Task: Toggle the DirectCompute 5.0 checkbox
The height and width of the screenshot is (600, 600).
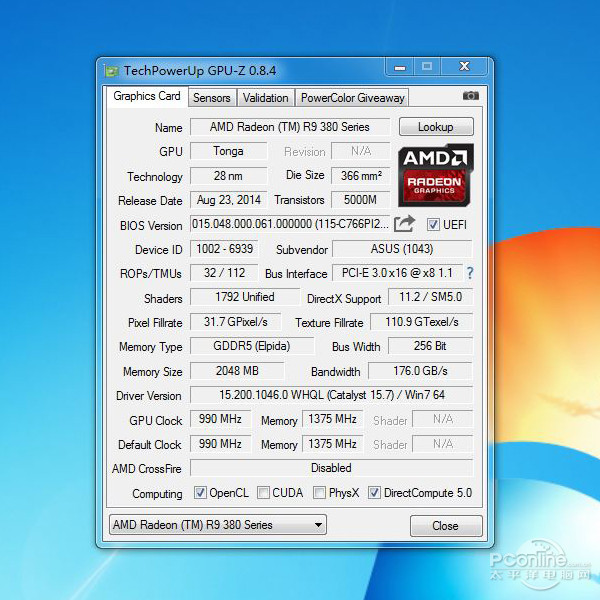Action: point(374,492)
